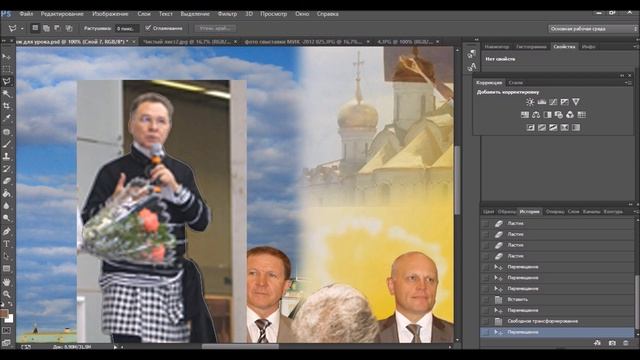Image resolution: width=640 pixels, height=360 pixels.
Task: Open the Properties panel flyout menu
Action: (x=636, y=47)
